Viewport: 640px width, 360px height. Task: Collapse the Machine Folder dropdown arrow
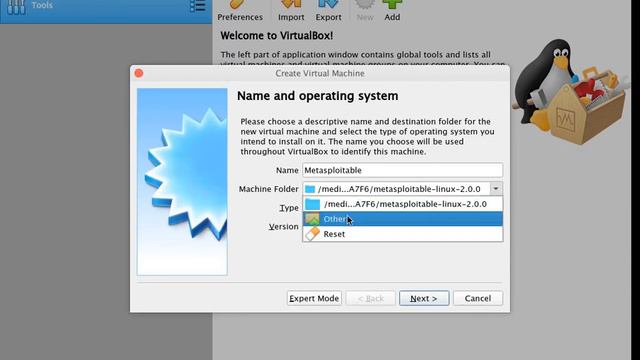click(x=496, y=189)
